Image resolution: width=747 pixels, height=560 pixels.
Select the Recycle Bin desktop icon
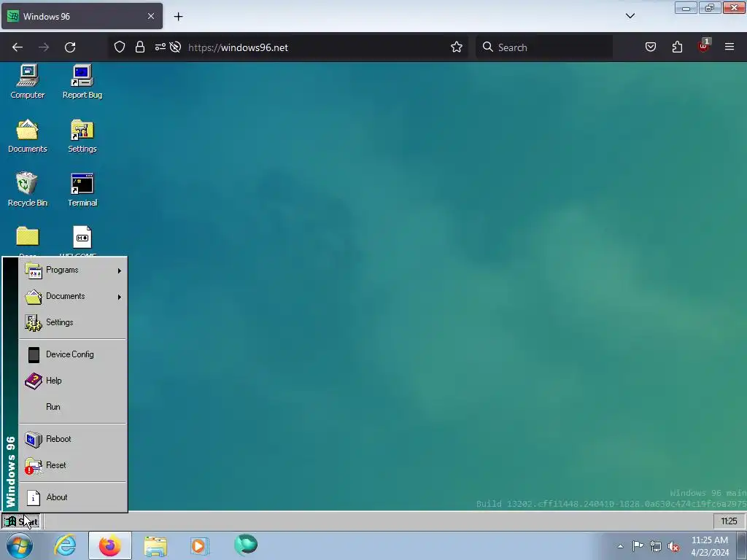[x=28, y=190]
